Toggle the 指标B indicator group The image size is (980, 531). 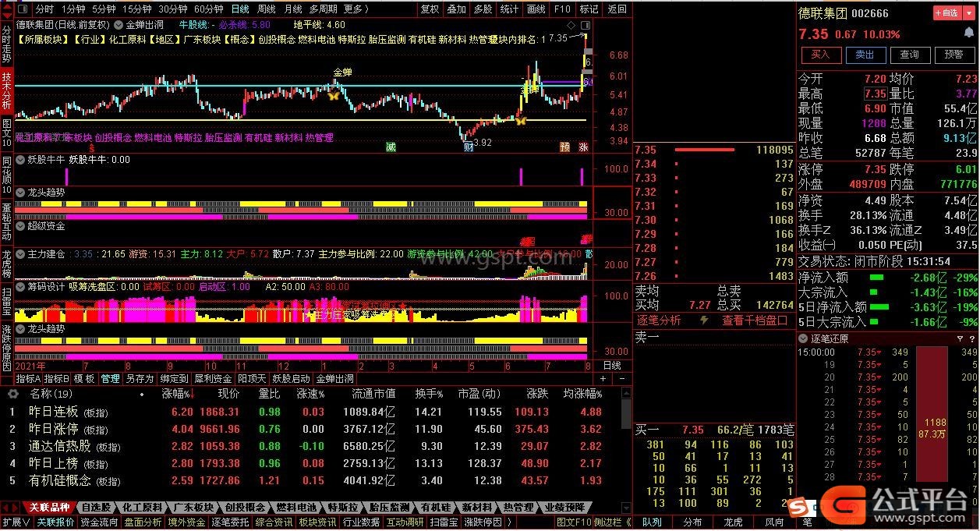click(x=56, y=379)
